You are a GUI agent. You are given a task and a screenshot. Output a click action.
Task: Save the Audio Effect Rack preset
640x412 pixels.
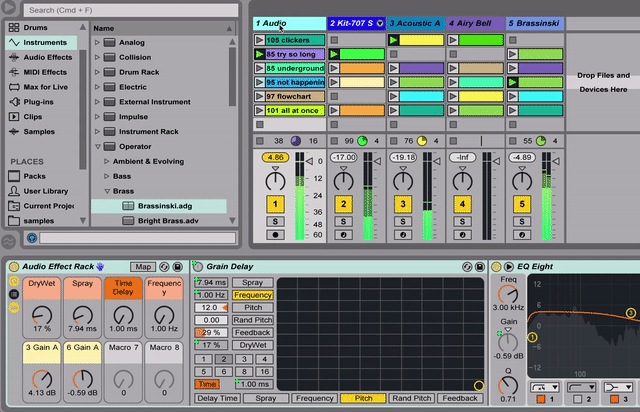click(x=178, y=267)
